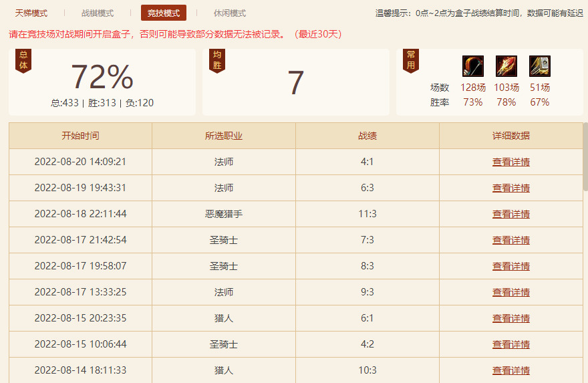Click the 常用 ribbon badge
This screenshot has width=588, height=383.
[411, 60]
